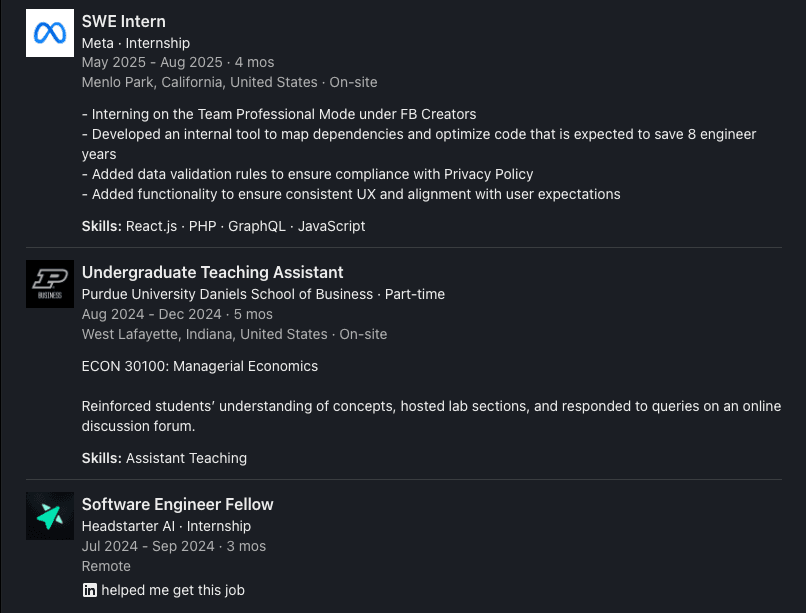This screenshot has height=613, width=806.
Task: Click Purdue University Daniels School of Business text
Action: [228, 294]
